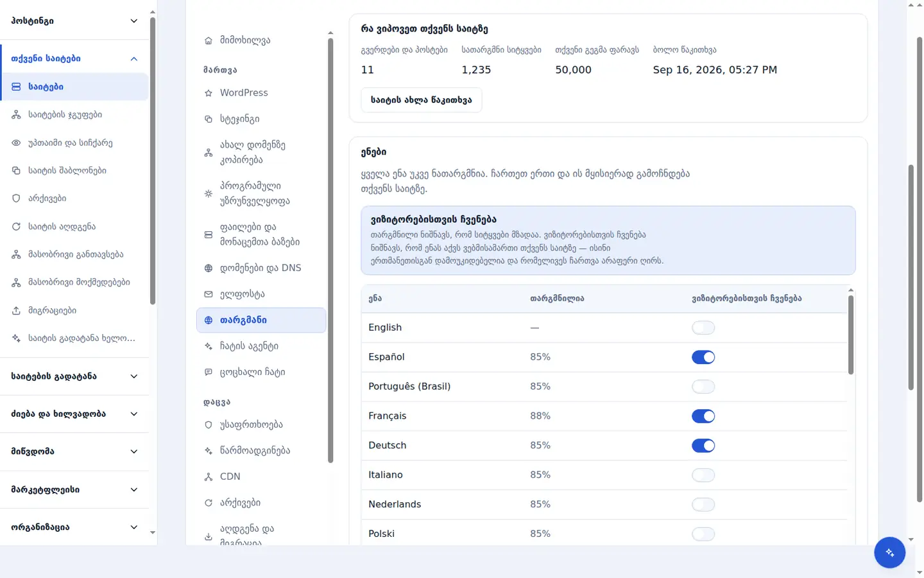Click the language table scrollbar
This screenshot has height=578, width=924.
pyautogui.click(x=851, y=335)
